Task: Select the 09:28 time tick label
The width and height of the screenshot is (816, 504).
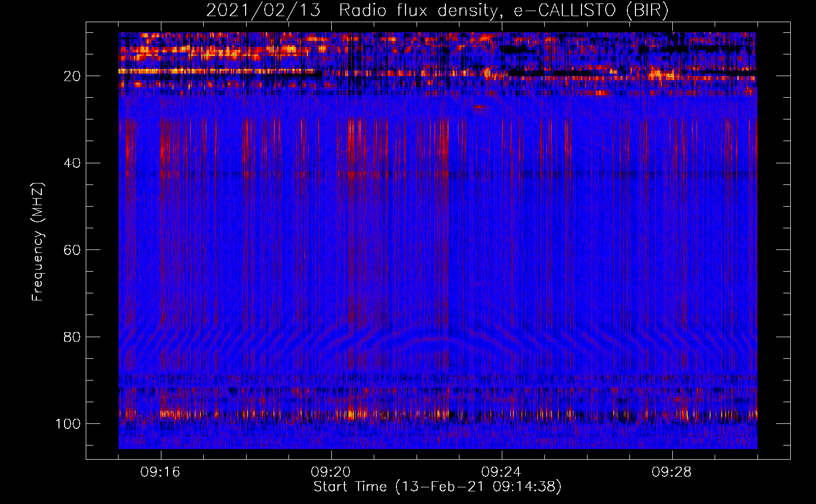Action: pos(672,472)
